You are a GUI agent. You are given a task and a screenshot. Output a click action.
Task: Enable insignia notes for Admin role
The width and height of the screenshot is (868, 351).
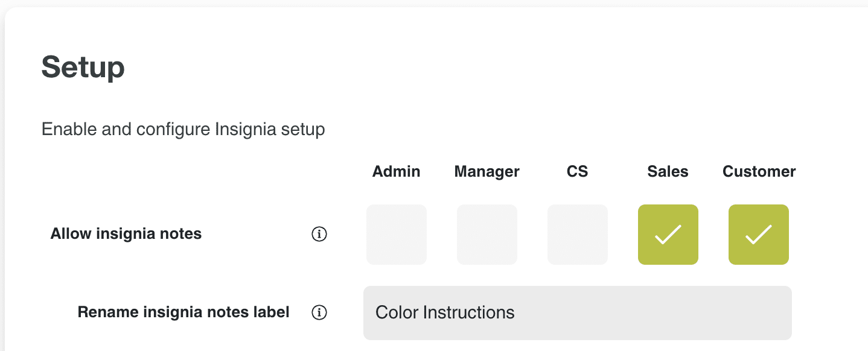click(397, 235)
